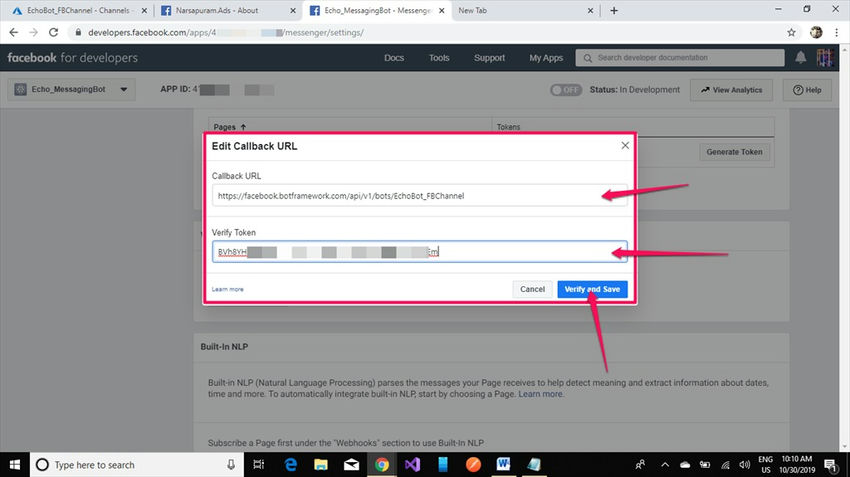Open the orange round app on taskbar

click(x=473, y=465)
